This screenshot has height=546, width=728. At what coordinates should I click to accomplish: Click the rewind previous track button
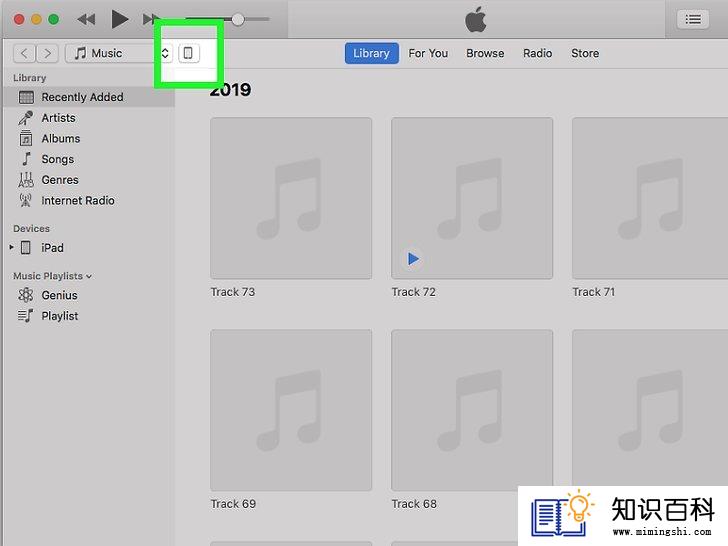(86, 20)
